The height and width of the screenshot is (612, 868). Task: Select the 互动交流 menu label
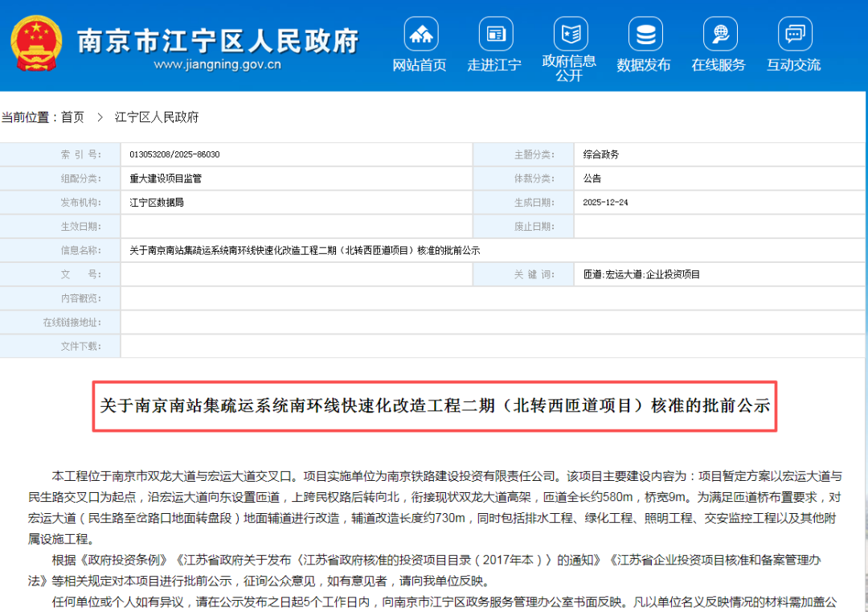point(792,65)
